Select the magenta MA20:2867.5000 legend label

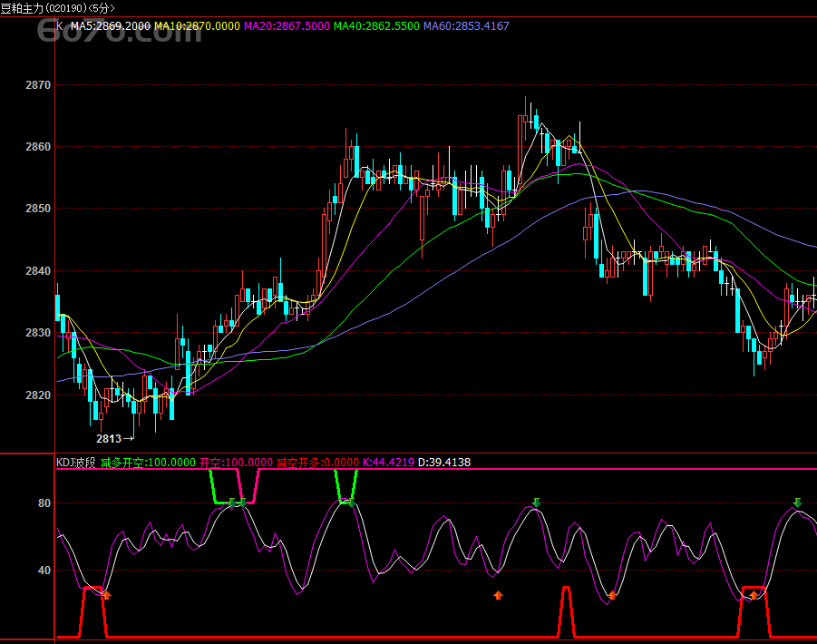(x=287, y=26)
